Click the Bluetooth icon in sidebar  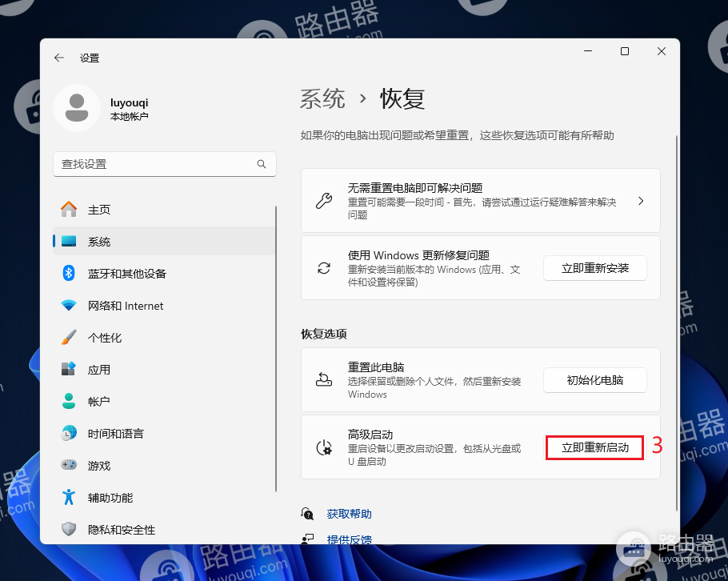(69, 273)
